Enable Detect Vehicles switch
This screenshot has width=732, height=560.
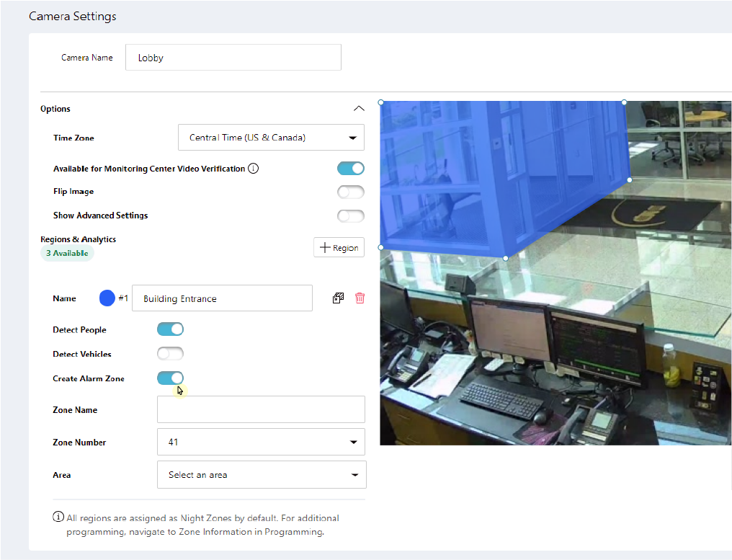coord(170,354)
